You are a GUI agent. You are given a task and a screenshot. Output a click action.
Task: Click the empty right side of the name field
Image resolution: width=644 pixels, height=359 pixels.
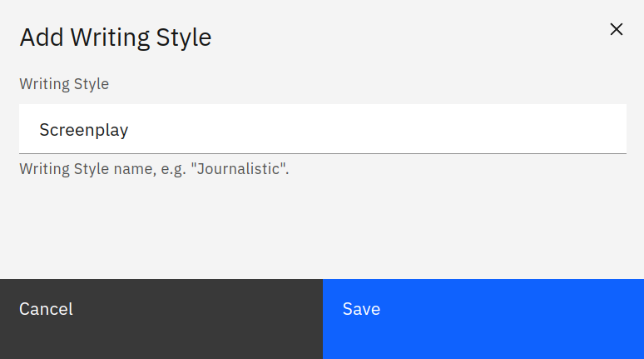coord(499,129)
